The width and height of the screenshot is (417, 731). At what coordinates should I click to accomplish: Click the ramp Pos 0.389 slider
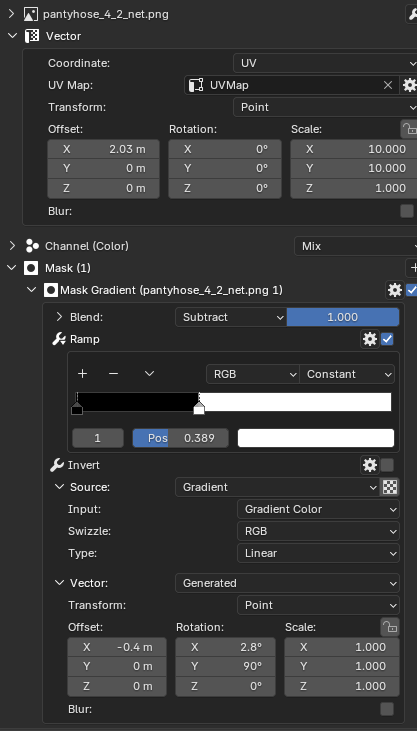point(181,438)
